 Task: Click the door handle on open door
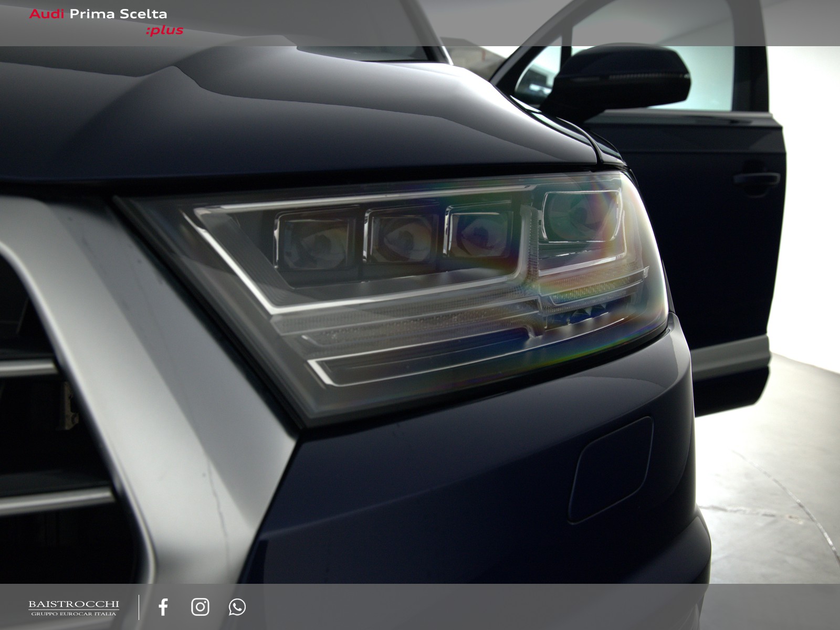tap(756, 178)
